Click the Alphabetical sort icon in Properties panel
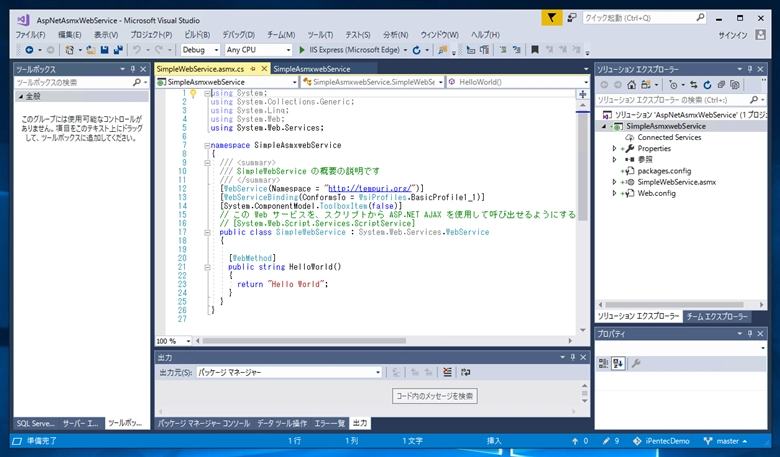 (x=618, y=364)
